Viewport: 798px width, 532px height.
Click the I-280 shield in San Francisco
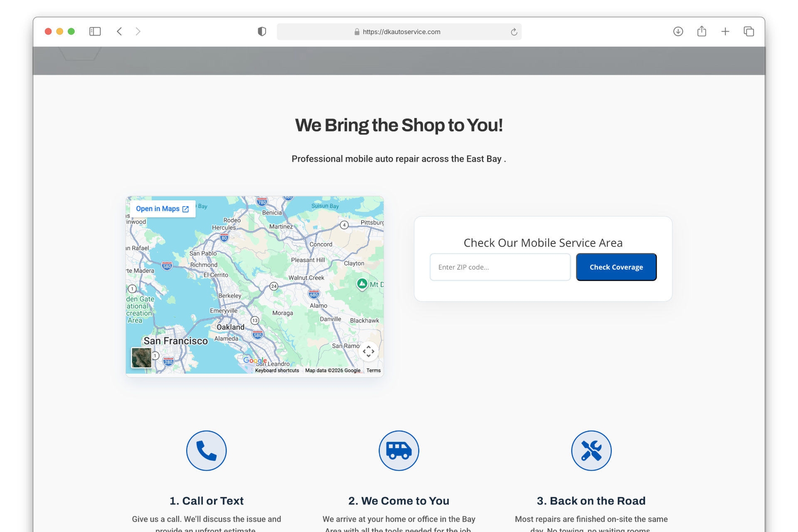[x=168, y=362]
